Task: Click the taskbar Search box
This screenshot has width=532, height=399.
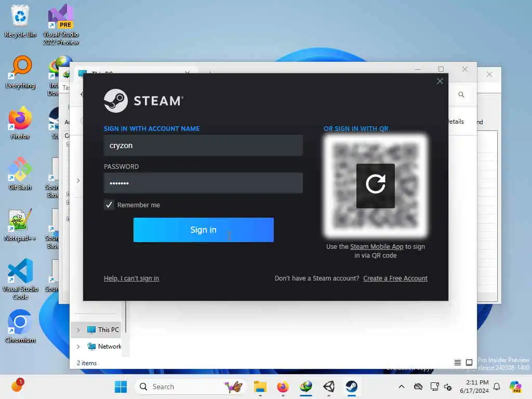Action: tap(191, 387)
